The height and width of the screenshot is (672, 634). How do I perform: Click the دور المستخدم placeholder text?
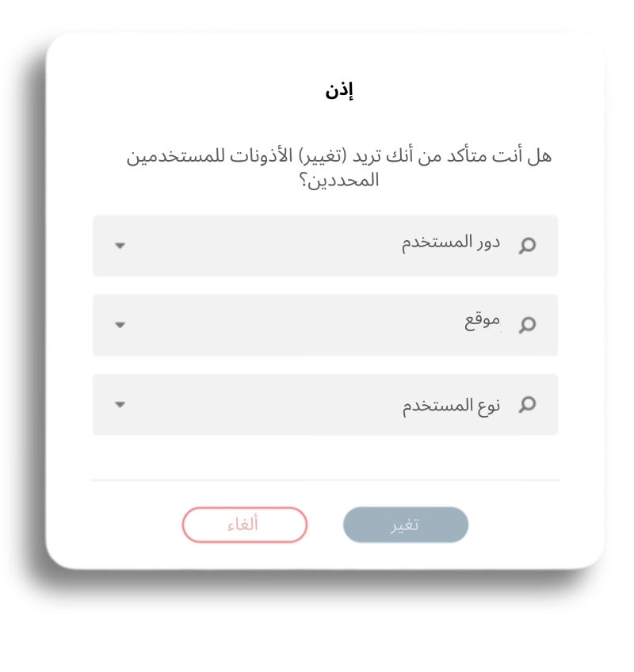pos(450,242)
